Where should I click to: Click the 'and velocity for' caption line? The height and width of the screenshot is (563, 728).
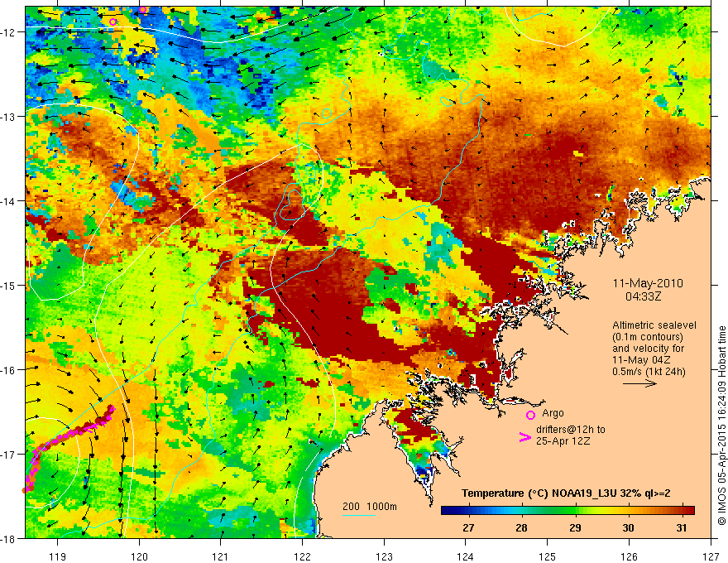click(648, 349)
